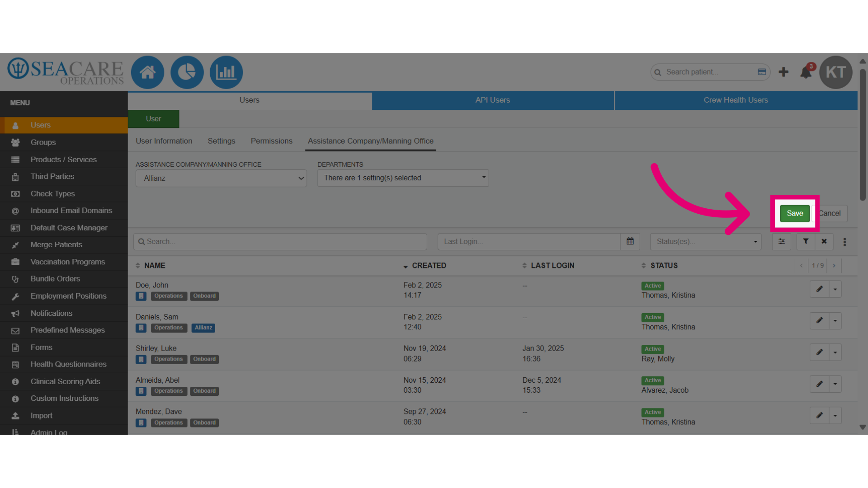Click the Search patient field
The height and width of the screenshot is (488, 868).
(710, 72)
